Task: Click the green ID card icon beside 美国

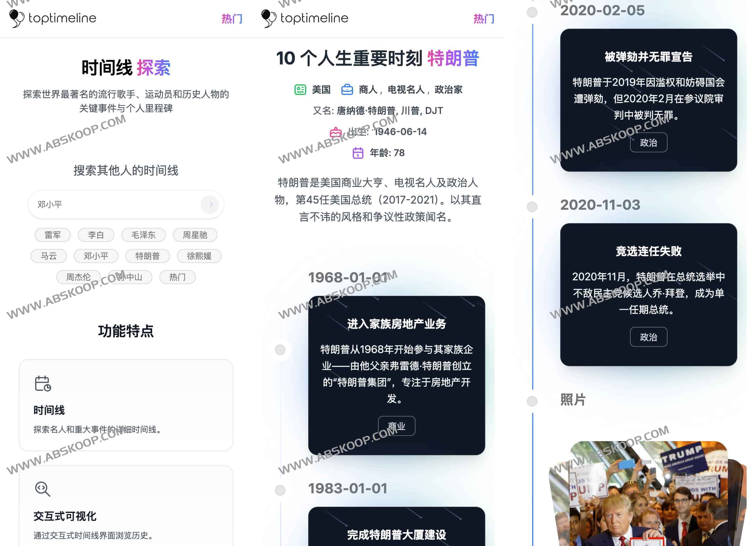Action: coord(300,89)
